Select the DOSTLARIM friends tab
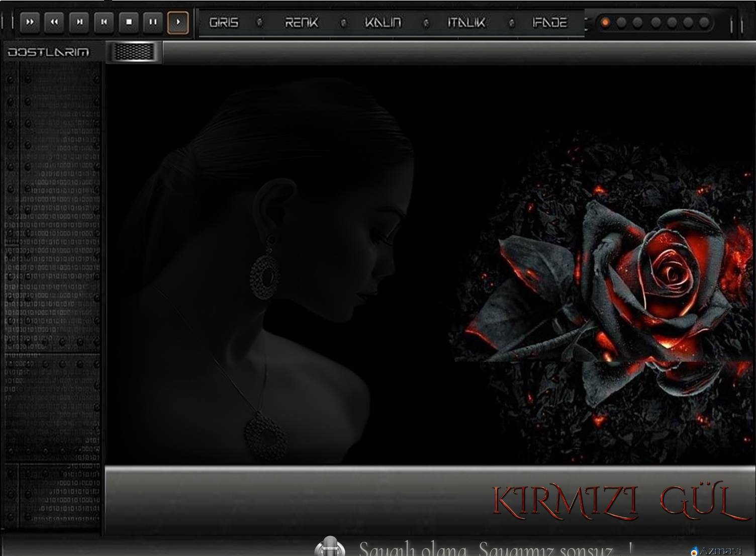 (49, 52)
